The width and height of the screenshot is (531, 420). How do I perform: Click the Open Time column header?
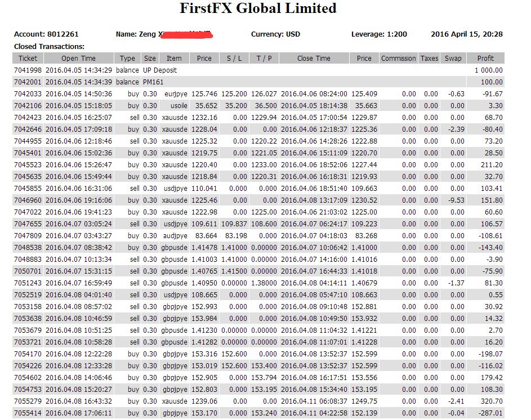pyautogui.click(x=79, y=58)
